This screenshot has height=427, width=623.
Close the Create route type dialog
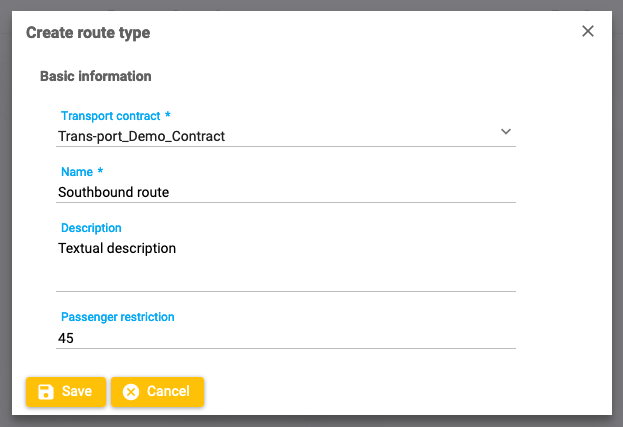[588, 31]
